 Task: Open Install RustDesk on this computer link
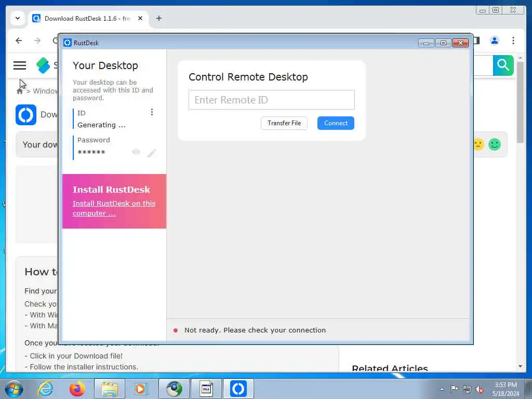114,208
